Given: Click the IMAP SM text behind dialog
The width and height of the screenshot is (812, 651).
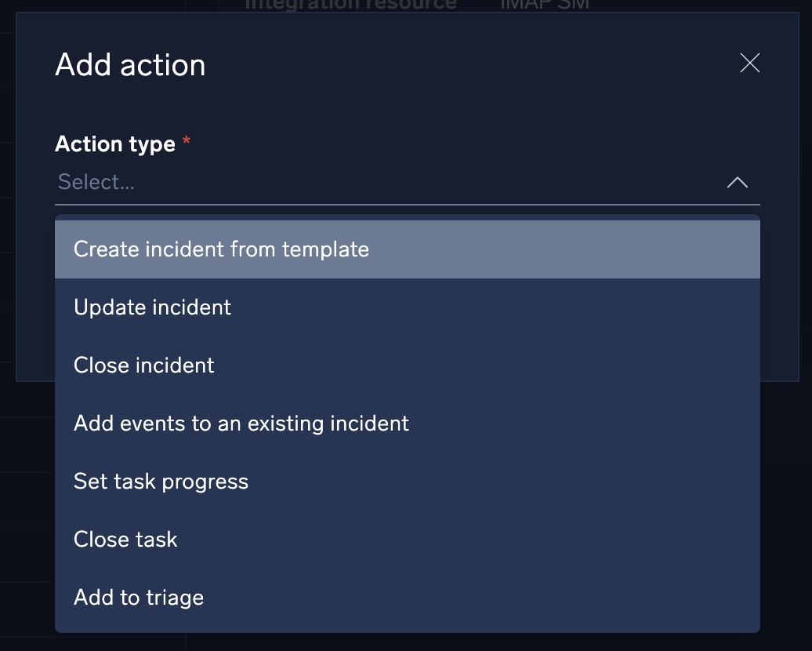Looking at the screenshot, I should [544, 5].
